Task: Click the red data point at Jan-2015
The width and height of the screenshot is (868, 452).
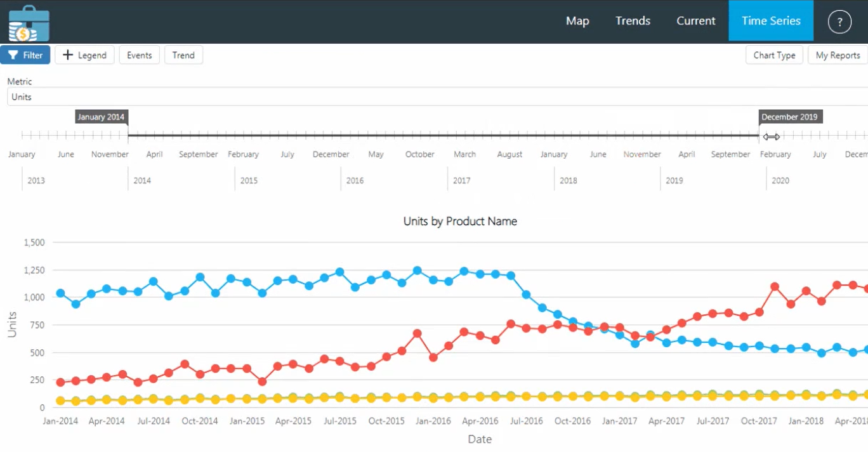Action: 247,369
